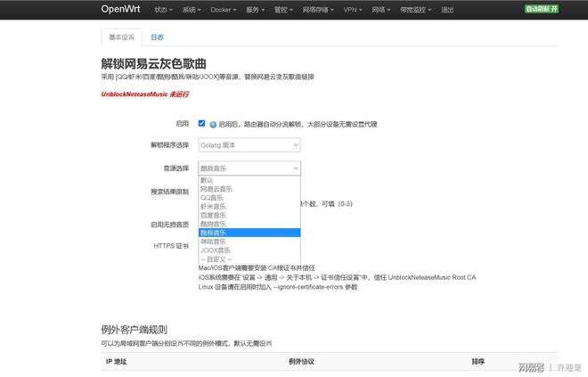The width and height of the screenshot is (588, 377).
Task: Select 网易云音乐 from the source list
Action: coord(216,189)
